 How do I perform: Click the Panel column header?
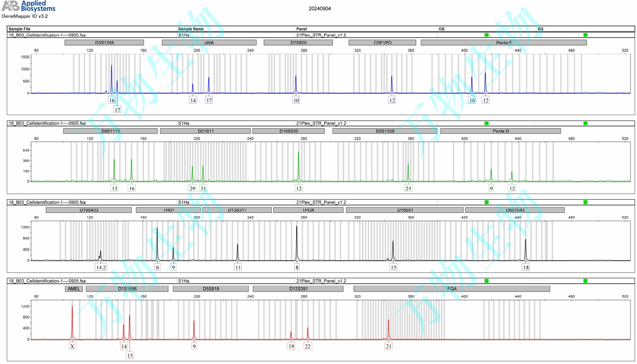pyautogui.click(x=301, y=29)
